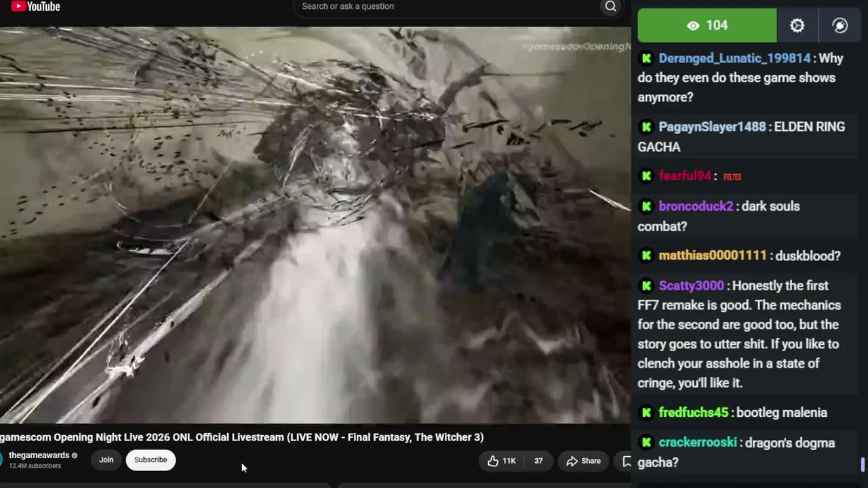This screenshot has height=488, width=868.
Task: Click 'Why do they even do these game shows' message
Action: tap(741, 78)
